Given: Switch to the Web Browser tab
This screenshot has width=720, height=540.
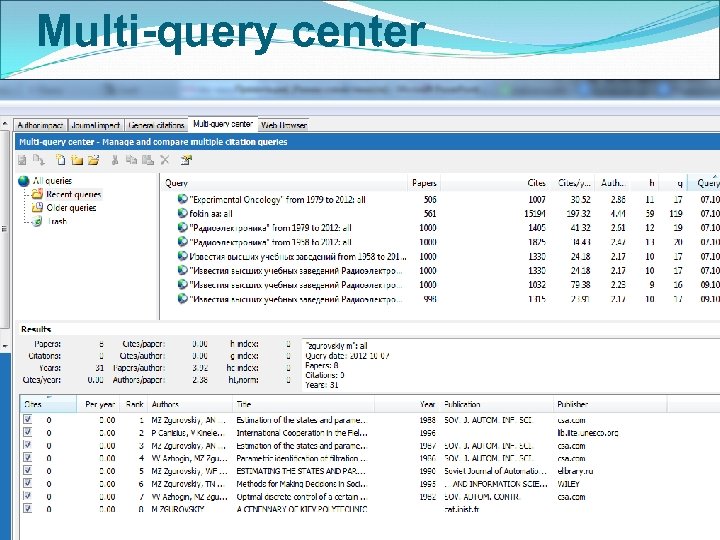Looking at the screenshot, I should pyautogui.click(x=283, y=125).
